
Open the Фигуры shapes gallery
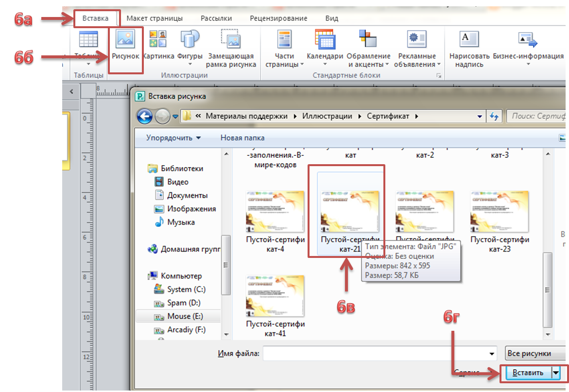[190, 47]
